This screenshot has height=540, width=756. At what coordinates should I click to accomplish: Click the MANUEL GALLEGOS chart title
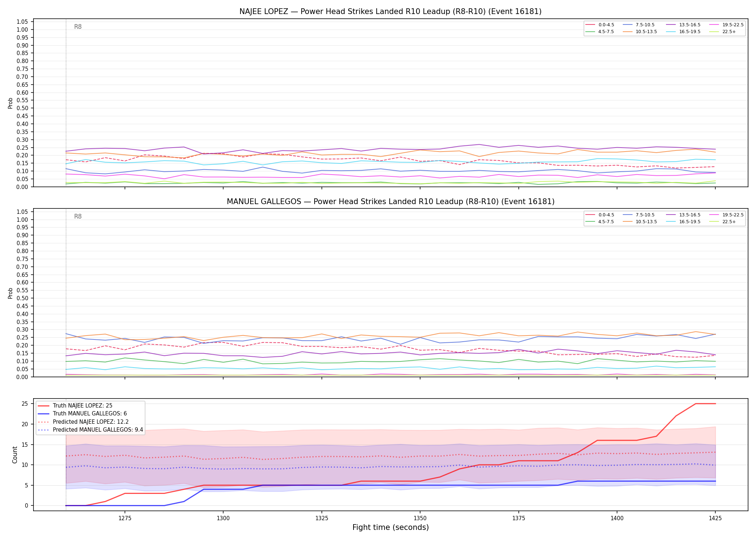[x=390, y=202]
